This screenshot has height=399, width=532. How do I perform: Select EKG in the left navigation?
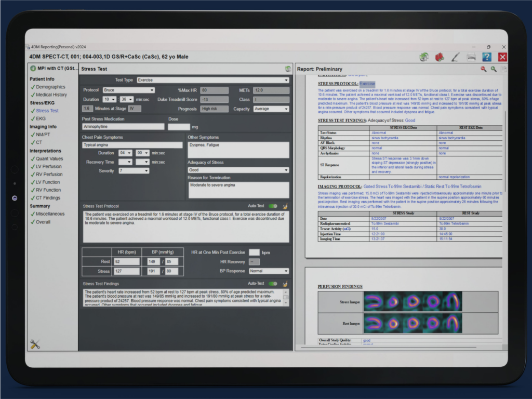(x=41, y=118)
